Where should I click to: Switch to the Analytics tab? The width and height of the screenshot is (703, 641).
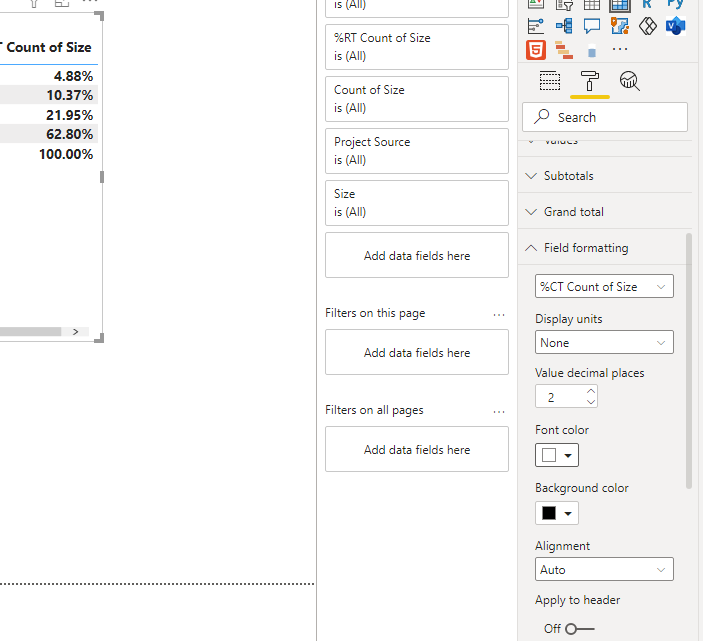coord(629,82)
